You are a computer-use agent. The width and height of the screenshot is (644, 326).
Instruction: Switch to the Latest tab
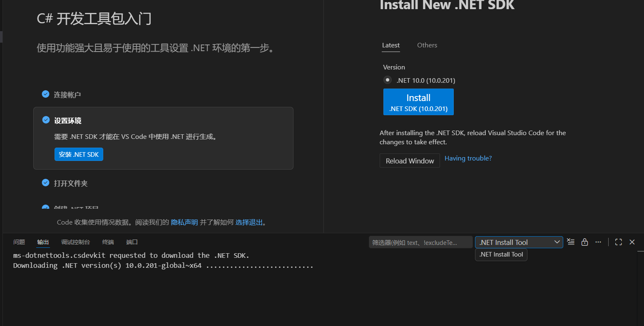pyautogui.click(x=391, y=45)
